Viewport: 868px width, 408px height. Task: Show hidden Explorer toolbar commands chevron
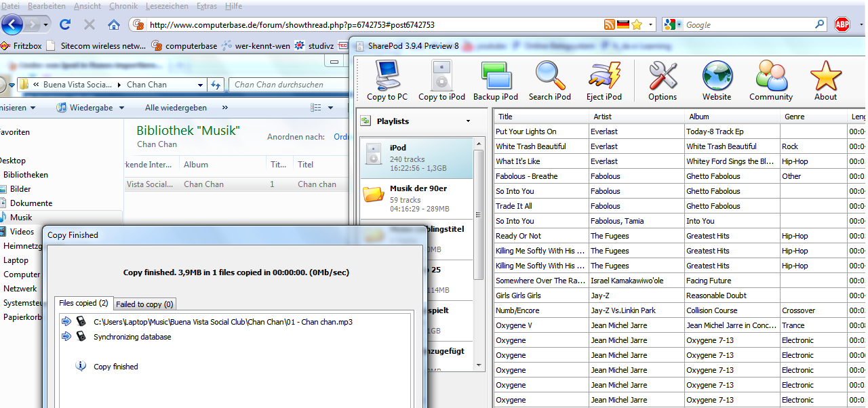pyautogui.click(x=225, y=108)
